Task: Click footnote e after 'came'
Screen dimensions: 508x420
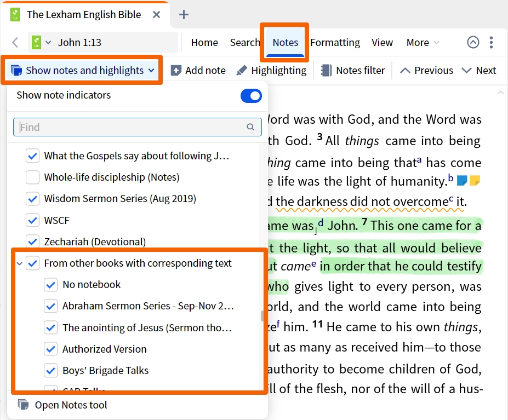Action: [x=313, y=263]
